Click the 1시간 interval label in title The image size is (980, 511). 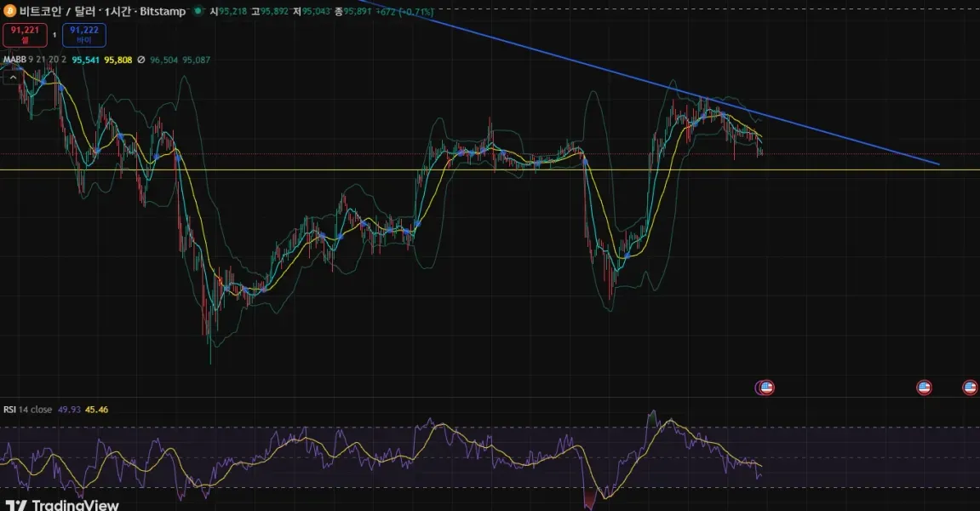(117, 11)
